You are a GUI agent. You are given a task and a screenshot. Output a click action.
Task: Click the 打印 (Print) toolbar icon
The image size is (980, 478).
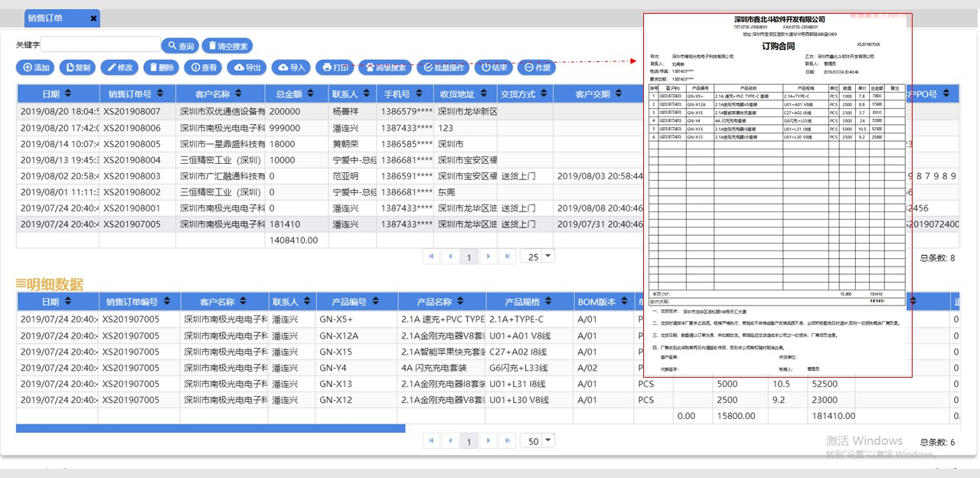[334, 67]
